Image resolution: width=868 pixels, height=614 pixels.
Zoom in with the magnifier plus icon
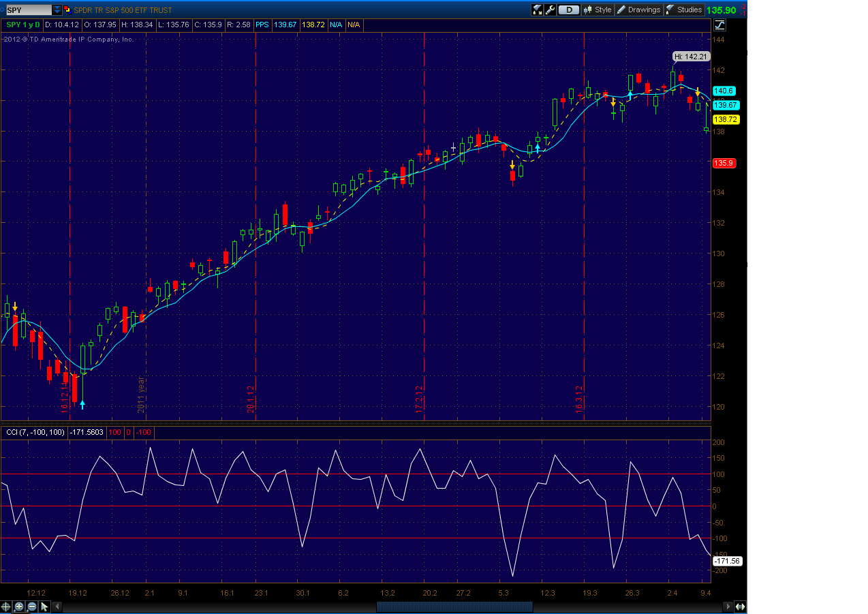click(x=18, y=607)
